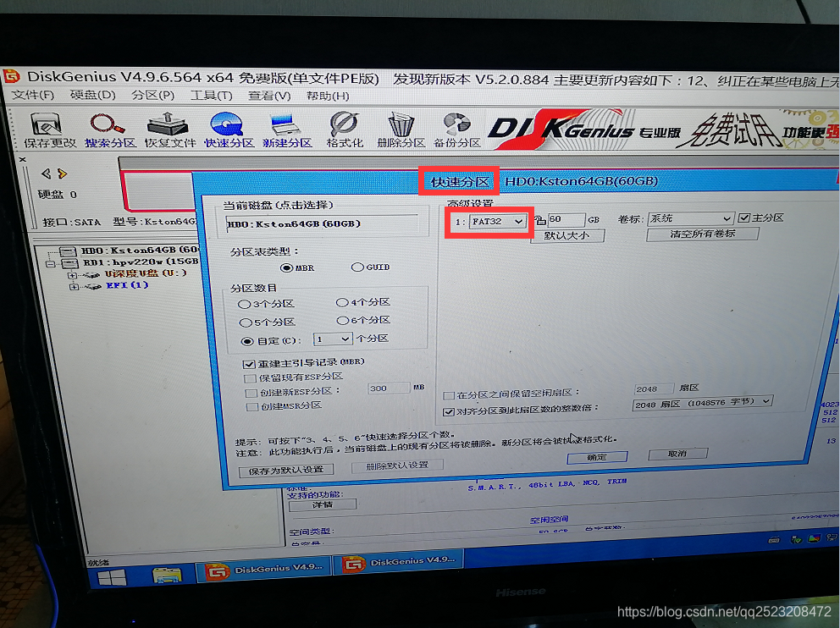Click the Details (详情) button behind dialog

(323, 504)
